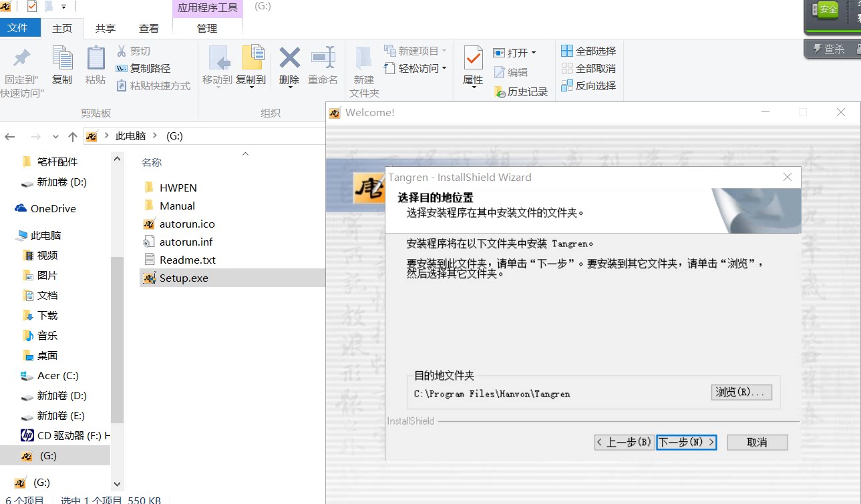Close the Tangren InstallShield Wizard dialog

pos(788,177)
